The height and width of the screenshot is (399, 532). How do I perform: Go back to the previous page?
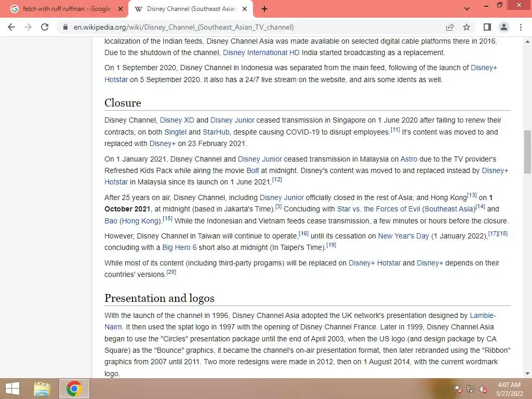[x=11, y=27]
